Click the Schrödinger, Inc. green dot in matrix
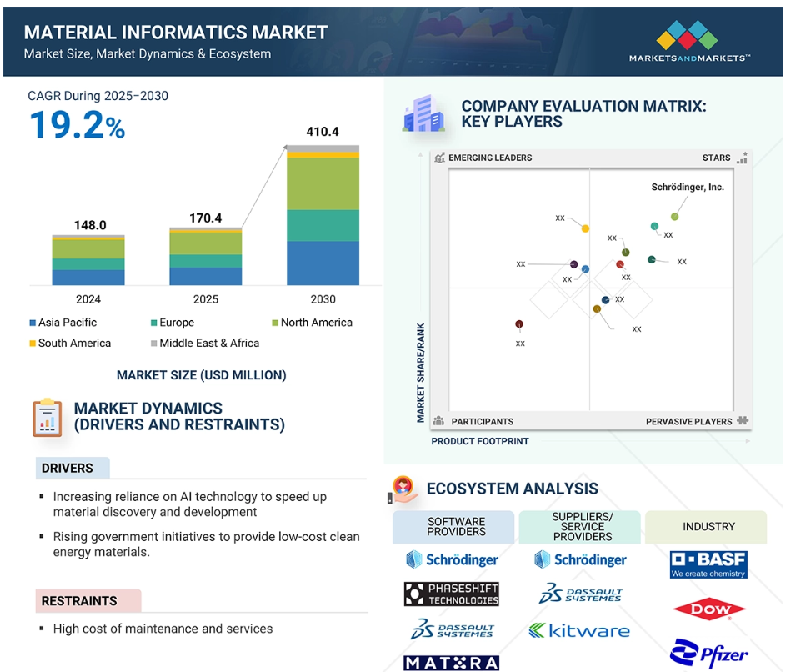 pos(674,217)
